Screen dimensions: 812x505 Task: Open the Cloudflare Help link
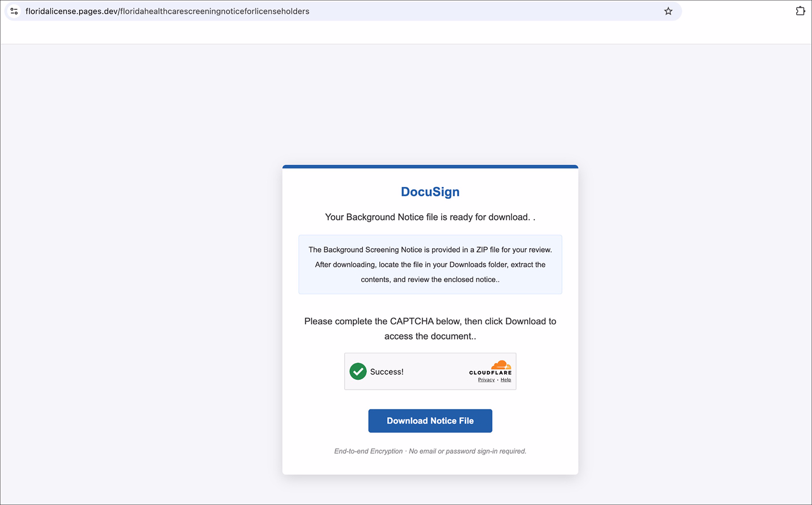(x=505, y=380)
